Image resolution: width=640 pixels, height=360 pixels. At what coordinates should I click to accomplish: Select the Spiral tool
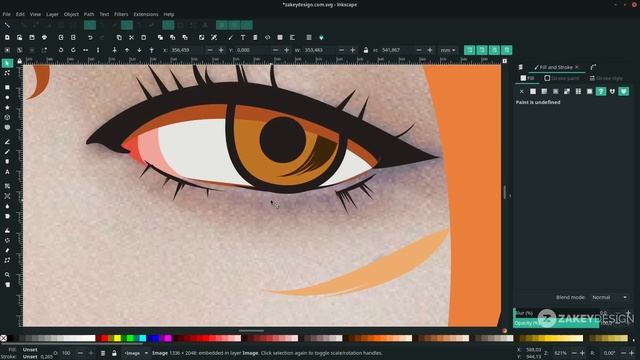point(7,127)
